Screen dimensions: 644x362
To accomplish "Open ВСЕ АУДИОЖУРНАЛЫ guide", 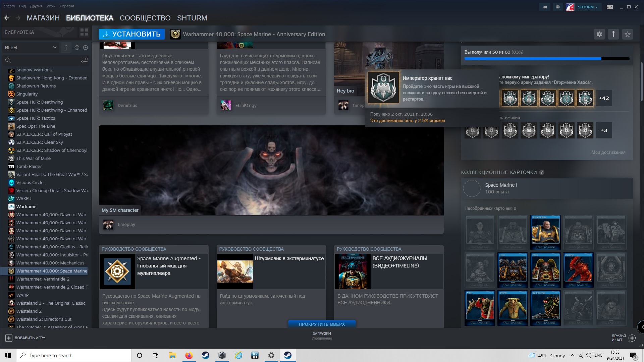I will coord(389,271).
